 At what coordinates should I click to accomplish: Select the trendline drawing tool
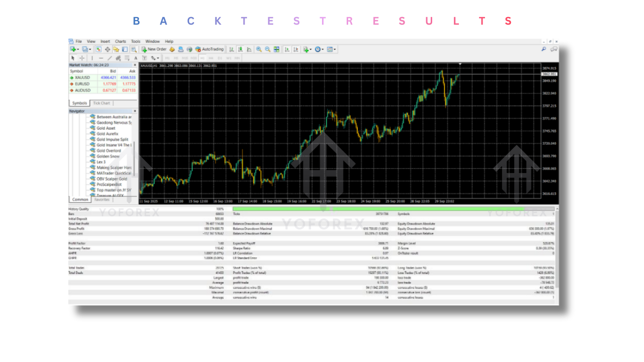(x=110, y=58)
